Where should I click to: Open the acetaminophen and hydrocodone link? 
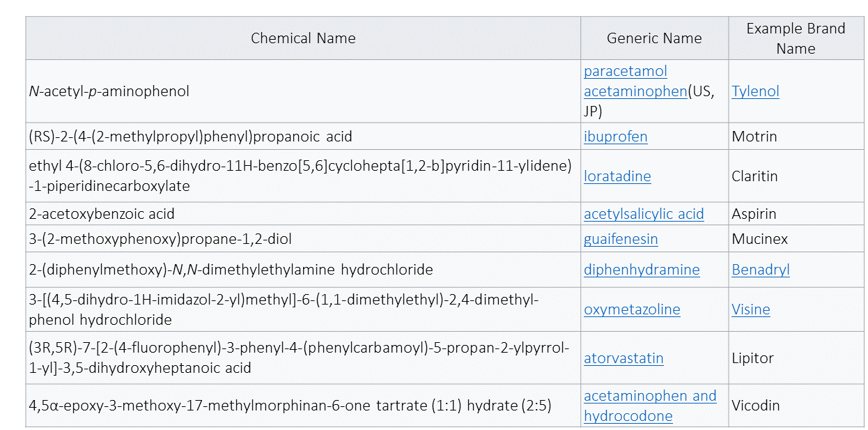click(649, 396)
